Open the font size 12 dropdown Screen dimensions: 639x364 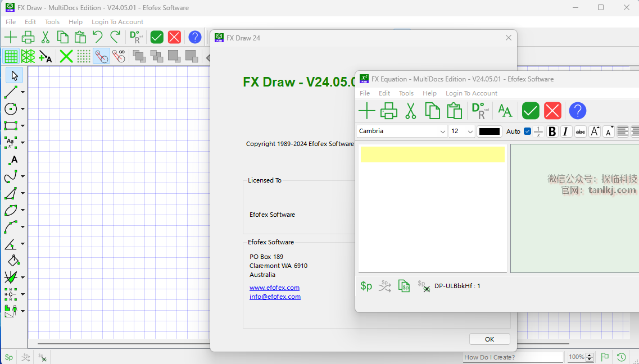tap(462, 131)
